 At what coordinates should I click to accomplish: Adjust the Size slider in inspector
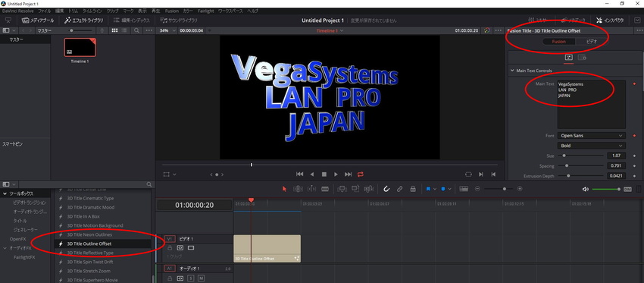tap(581, 156)
